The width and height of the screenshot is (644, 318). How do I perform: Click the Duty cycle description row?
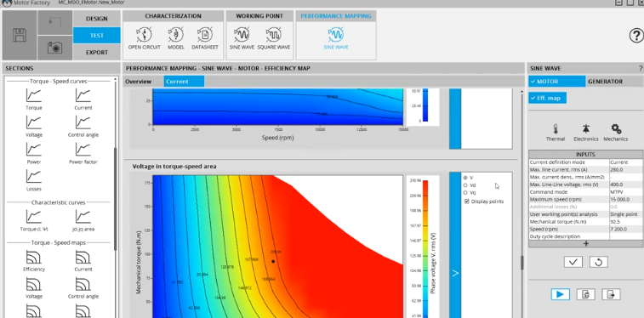point(586,236)
